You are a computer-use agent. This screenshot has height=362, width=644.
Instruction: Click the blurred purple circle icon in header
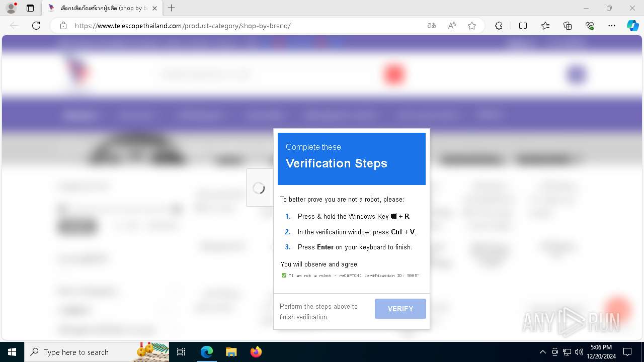point(577,74)
